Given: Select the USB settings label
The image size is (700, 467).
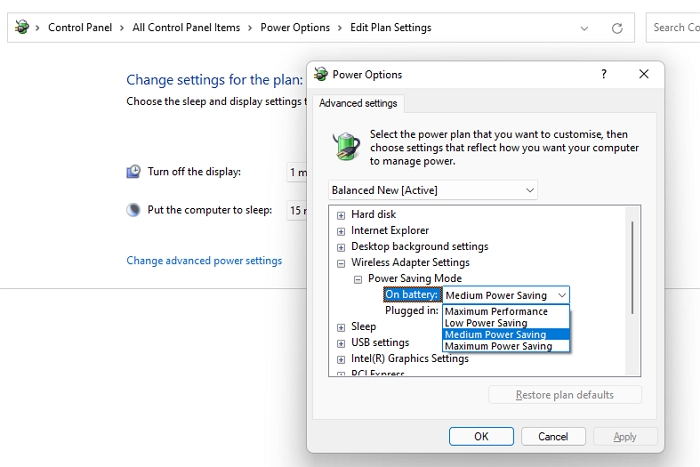Looking at the screenshot, I should pyautogui.click(x=380, y=342).
